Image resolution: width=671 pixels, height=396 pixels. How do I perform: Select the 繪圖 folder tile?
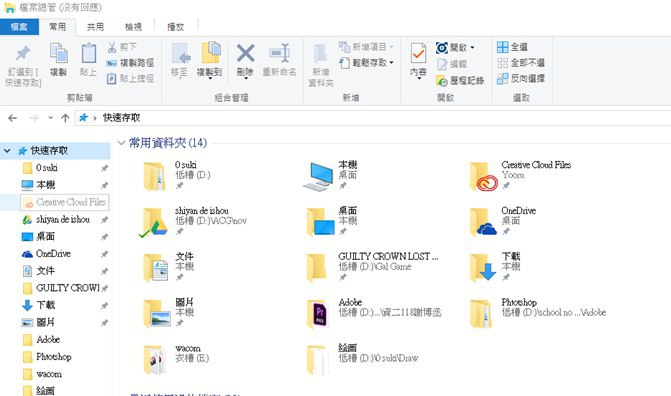click(x=362, y=359)
